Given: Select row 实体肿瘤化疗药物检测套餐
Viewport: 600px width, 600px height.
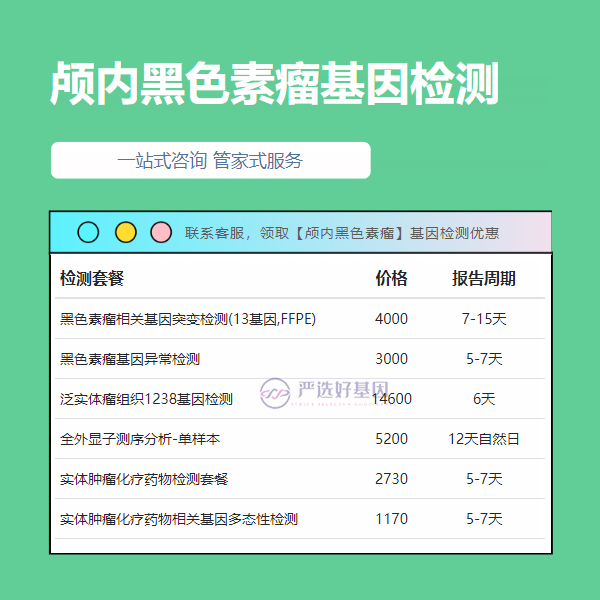Looking at the screenshot, I should click(x=300, y=479).
